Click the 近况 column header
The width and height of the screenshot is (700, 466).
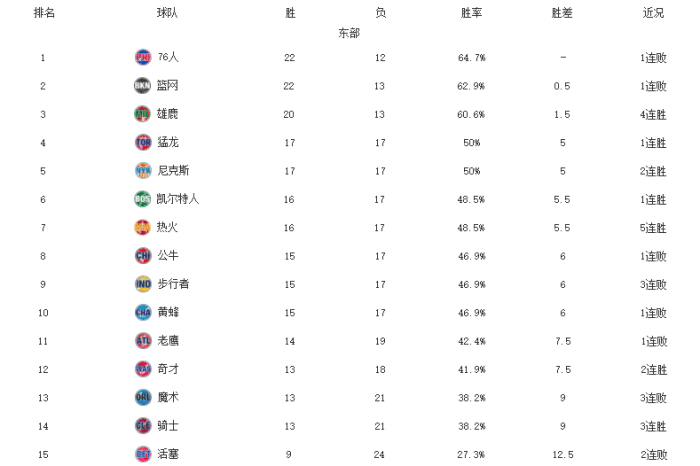[x=653, y=13]
